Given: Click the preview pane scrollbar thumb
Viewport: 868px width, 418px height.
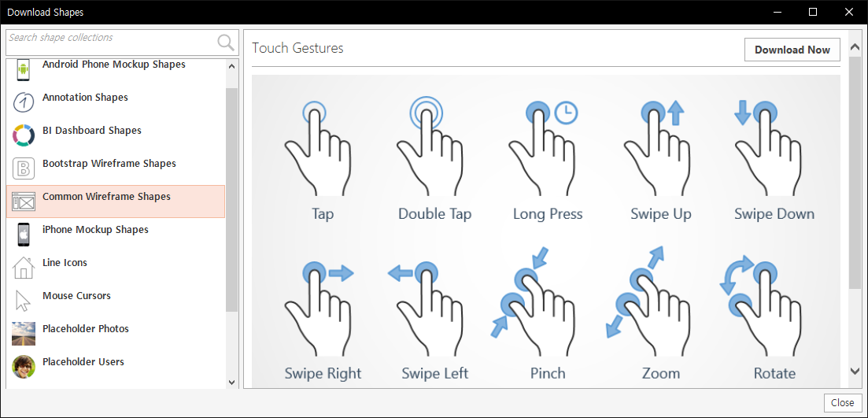Looking at the screenshot, I should click(855, 172).
